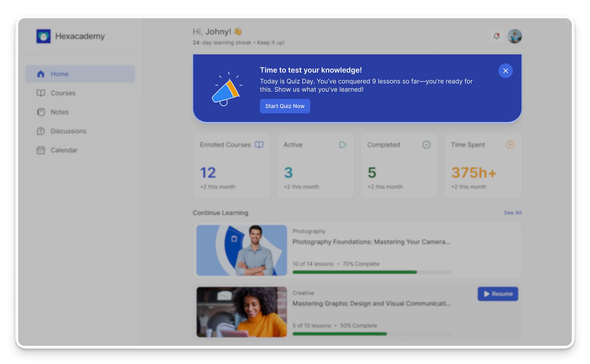Click the Home house icon
The height and width of the screenshot is (364, 590).
pyautogui.click(x=41, y=74)
